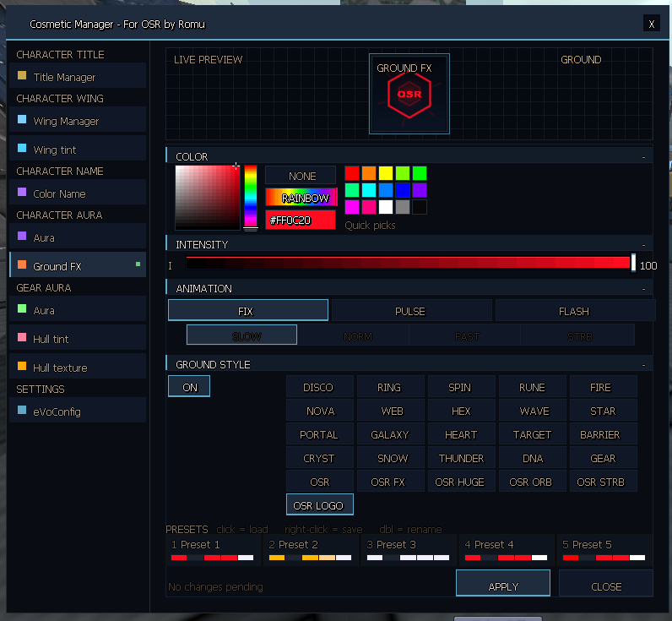672x621 pixels.
Task: Close window with X button
Action: point(652,24)
